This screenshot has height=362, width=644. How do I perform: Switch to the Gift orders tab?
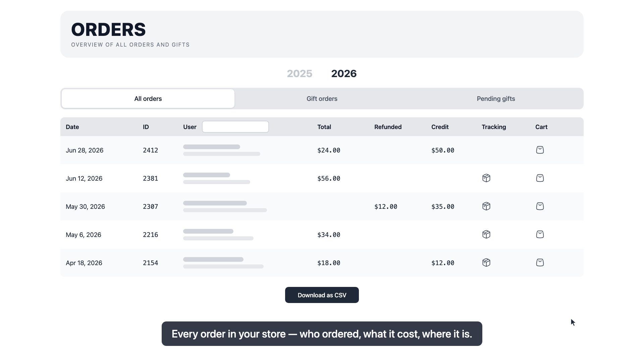click(322, 99)
